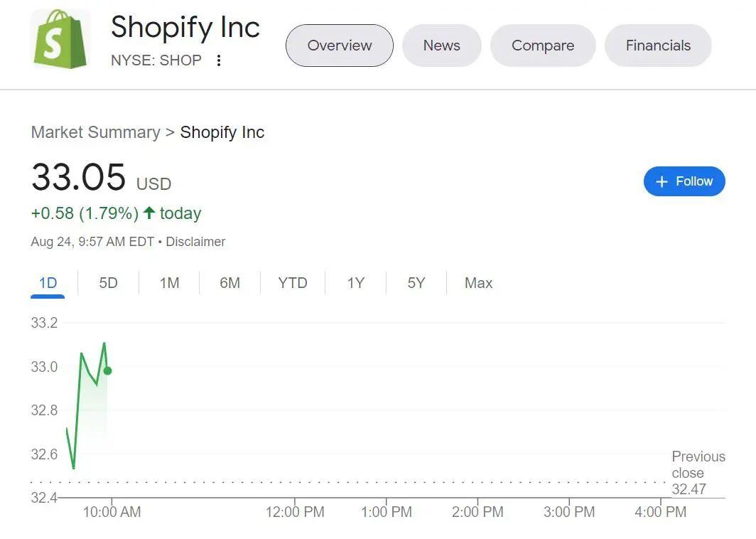The image size is (756, 539).
Task: Click the Shopify shopping bag logo
Action: click(x=60, y=39)
